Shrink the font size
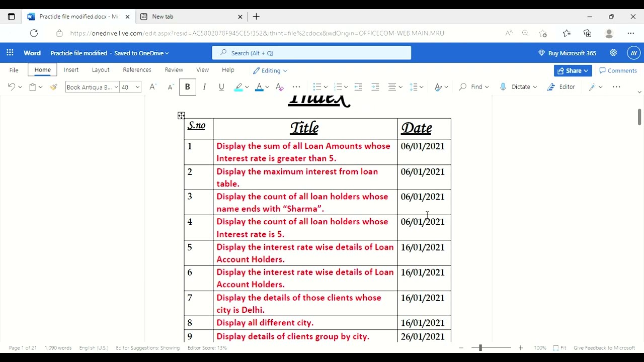 coord(171,87)
